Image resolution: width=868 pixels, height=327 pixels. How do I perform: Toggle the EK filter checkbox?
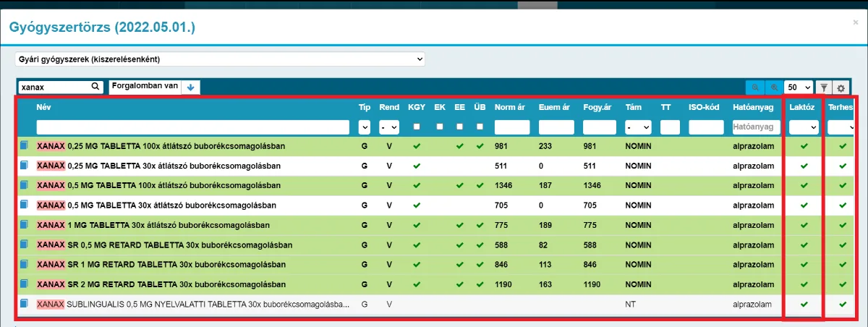click(x=440, y=127)
